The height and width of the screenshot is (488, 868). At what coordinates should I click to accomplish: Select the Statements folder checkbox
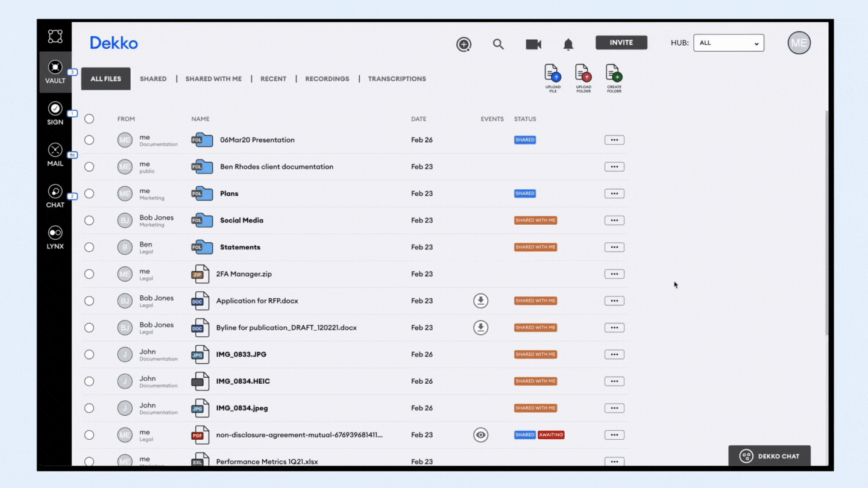pyautogui.click(x=89, y=247)
